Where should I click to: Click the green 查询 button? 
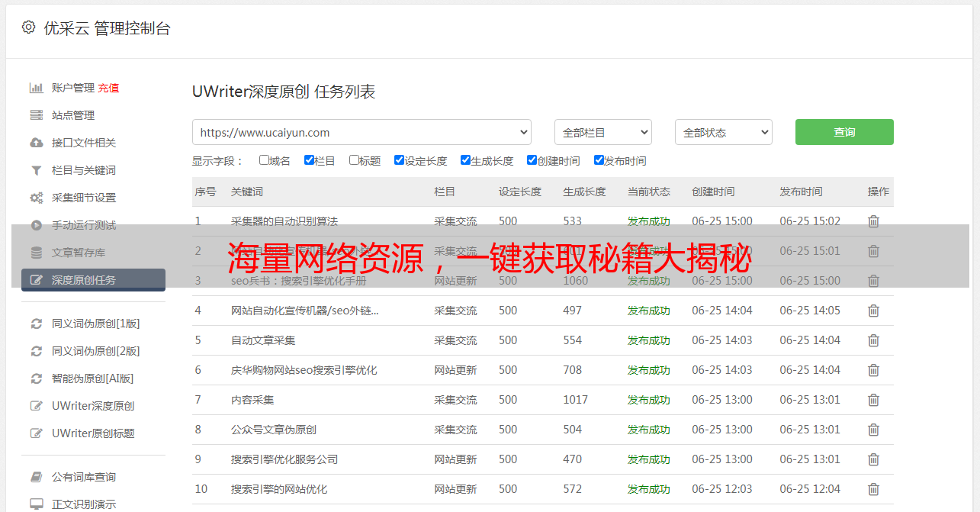coord(844,132)
